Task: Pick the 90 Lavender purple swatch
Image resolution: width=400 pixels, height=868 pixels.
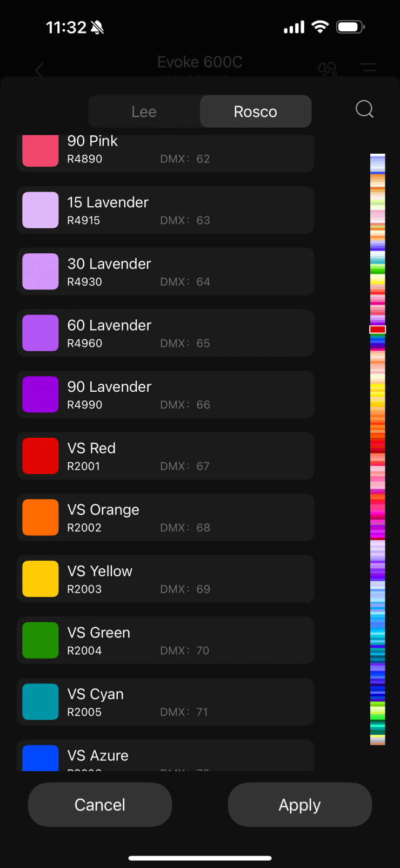Action: pyautogui.click(x=41, y=394)
